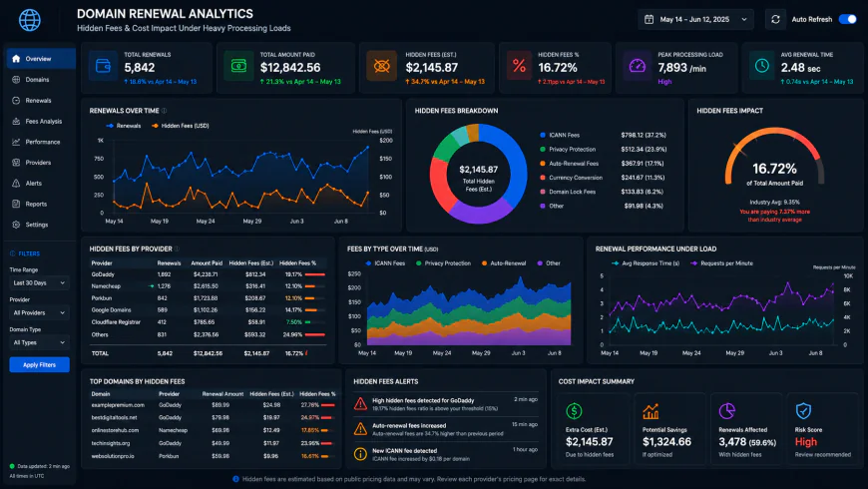Click the onlinestorehub.com domain row
This screenshot has height=489, width=868.
pos(214,430)
